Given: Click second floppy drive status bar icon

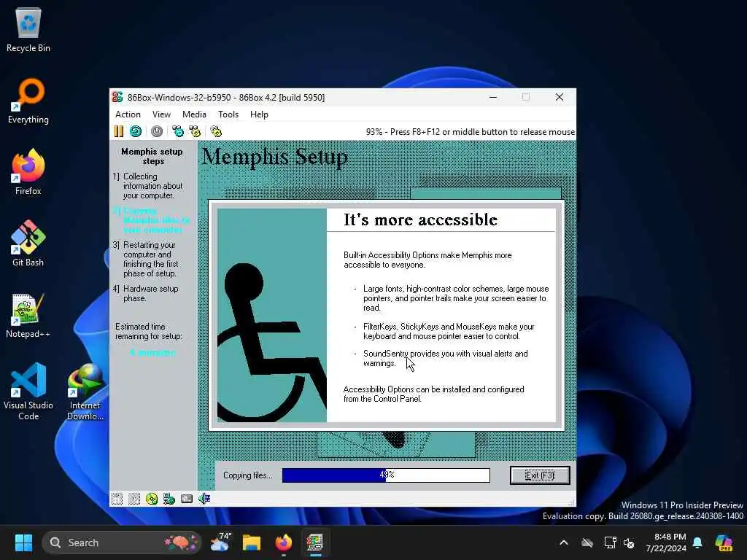Looking at the screenshot, I should [134, 499].
